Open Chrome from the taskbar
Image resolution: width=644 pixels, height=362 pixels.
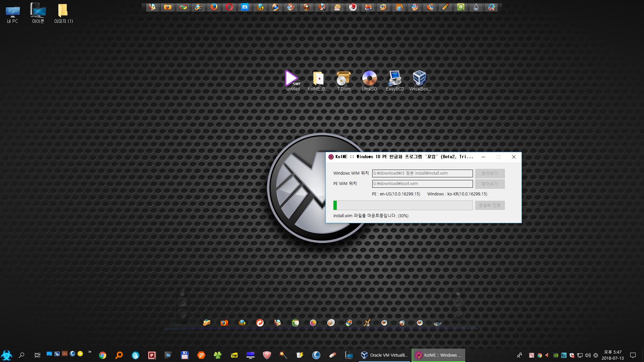[103, 355]
